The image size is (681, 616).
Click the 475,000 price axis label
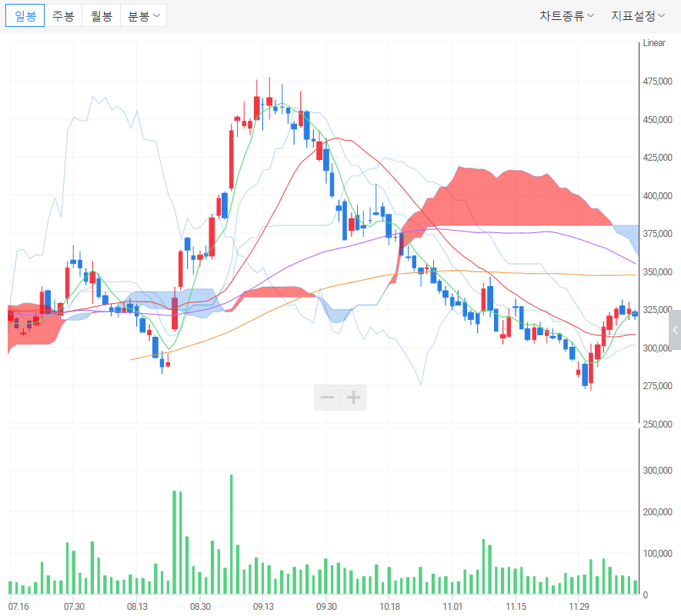pos(658,82)
